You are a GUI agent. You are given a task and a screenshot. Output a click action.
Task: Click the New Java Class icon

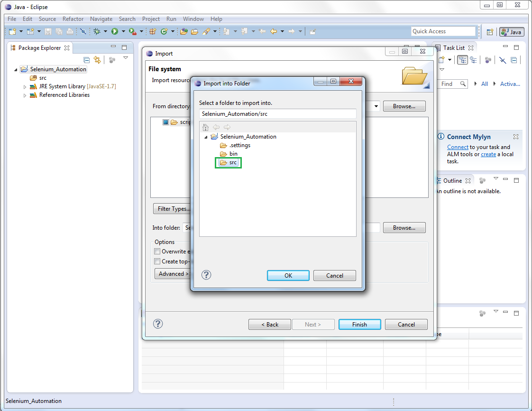point(164,32)
